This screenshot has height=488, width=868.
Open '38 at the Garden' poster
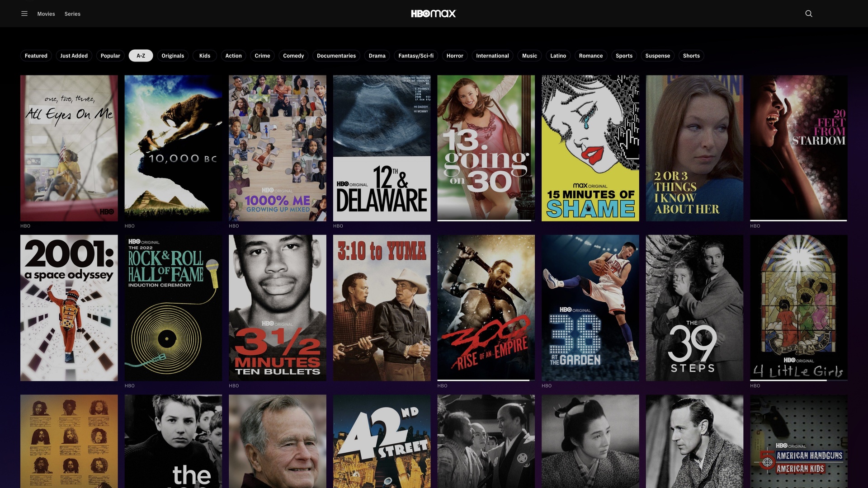[x=590, y=308]
